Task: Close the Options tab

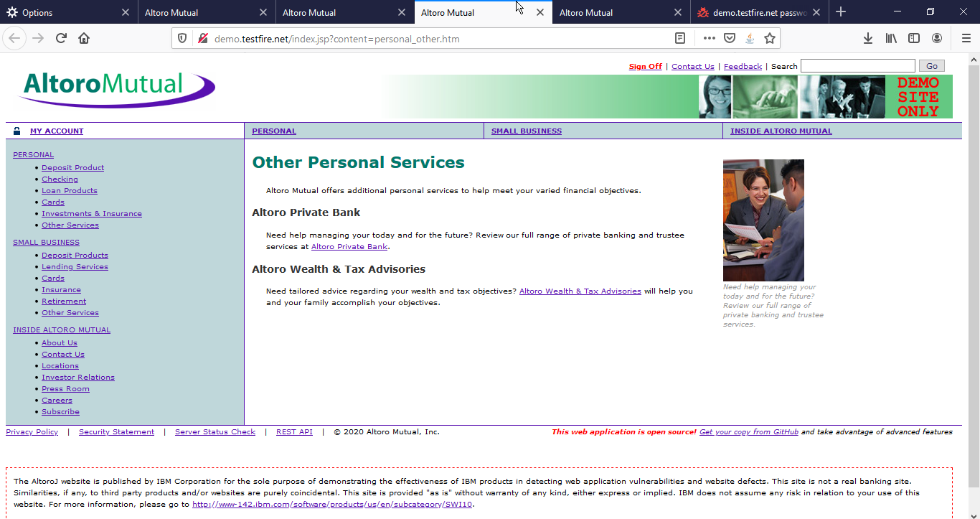Action: coord(126,12)
